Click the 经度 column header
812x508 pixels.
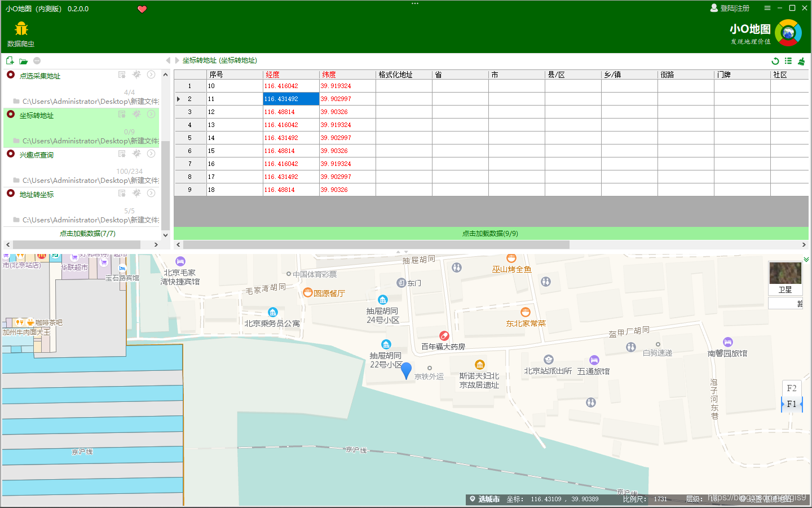click(x=291, y=75)
